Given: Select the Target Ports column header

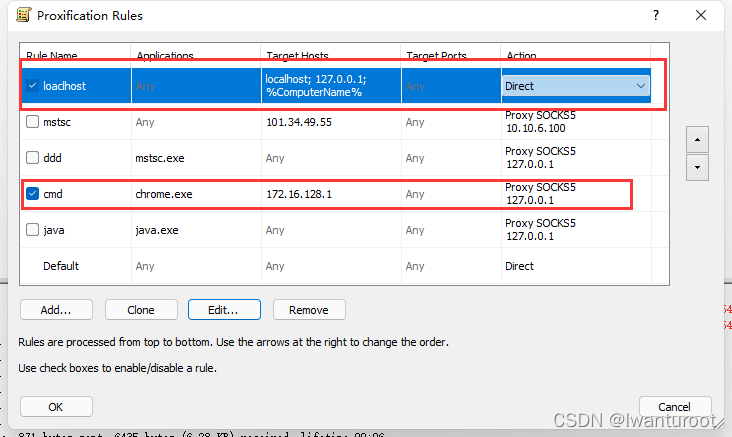Looking at the screenshot, I should tap(451, 56).
